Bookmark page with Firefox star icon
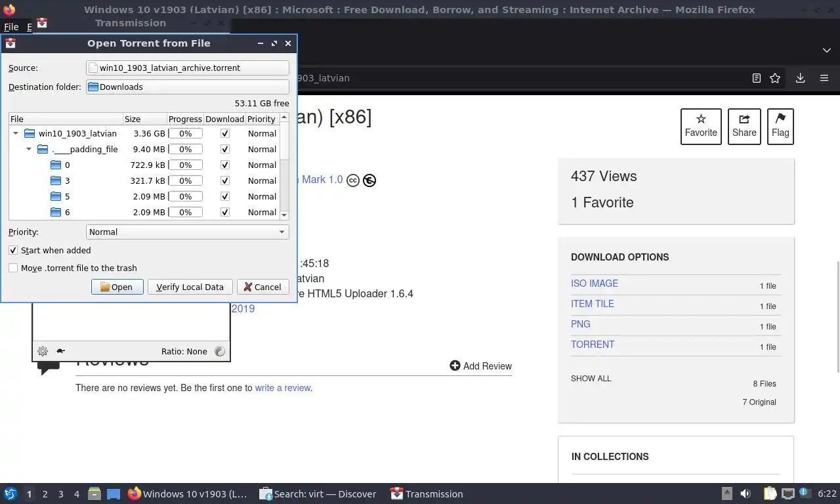840x504 pixels. point(775,78)
